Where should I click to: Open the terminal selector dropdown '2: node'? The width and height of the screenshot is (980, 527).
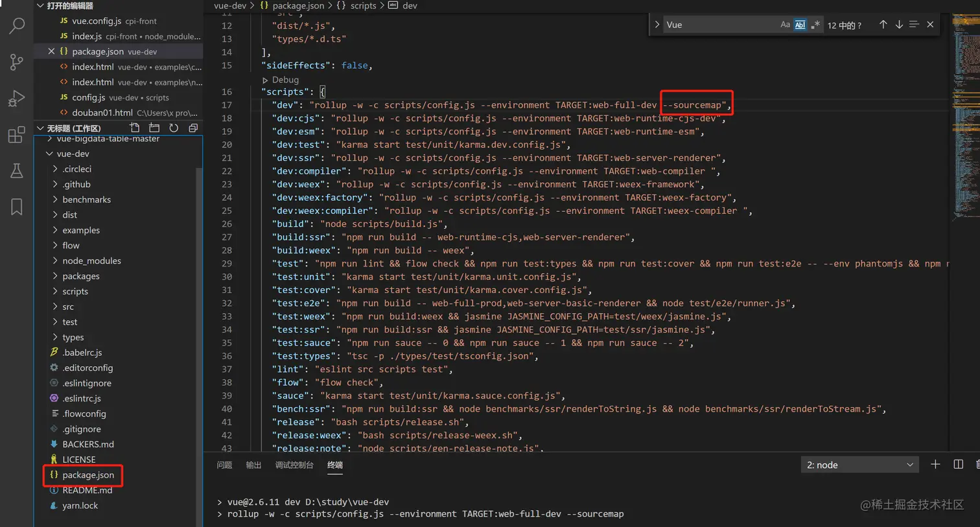(x=859, y=465)
